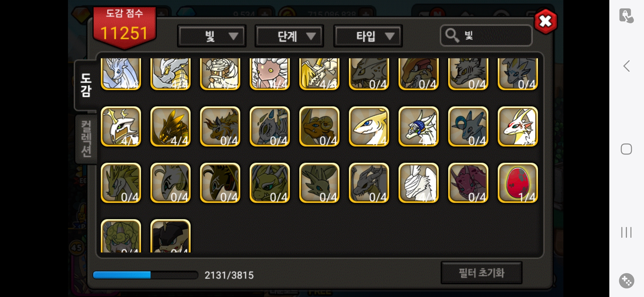Click the 필터 초기화 reset button
The width and height of the screenshot is (644, 297).
(481, 273)
